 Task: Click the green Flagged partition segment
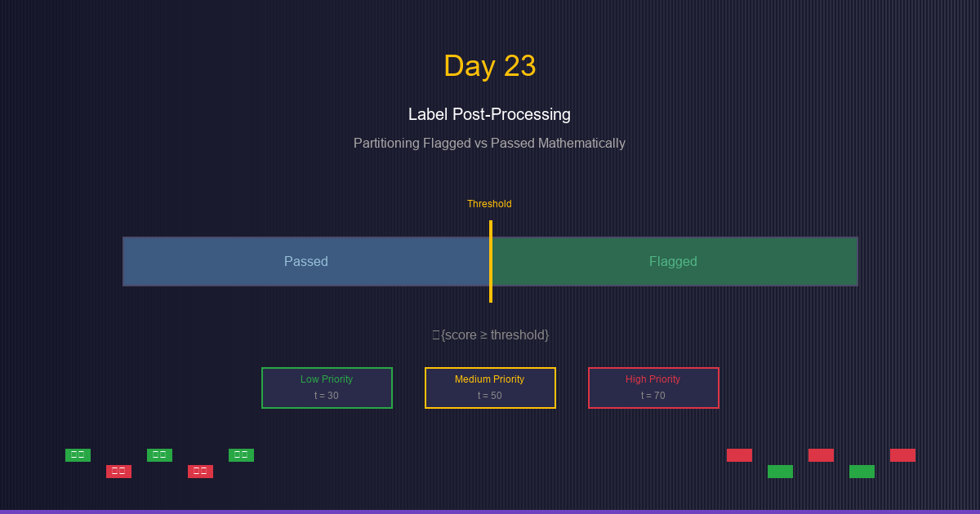[x=674, y=261]
